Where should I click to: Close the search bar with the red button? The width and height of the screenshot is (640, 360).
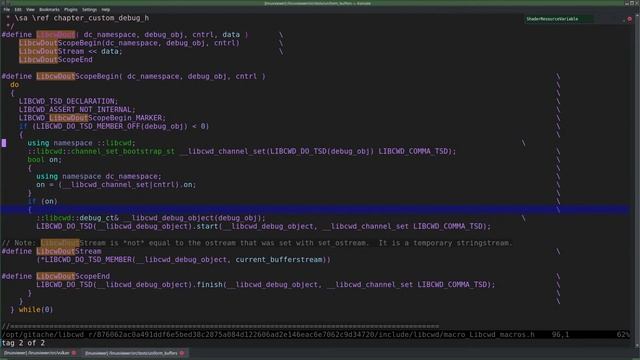[630, 19]
